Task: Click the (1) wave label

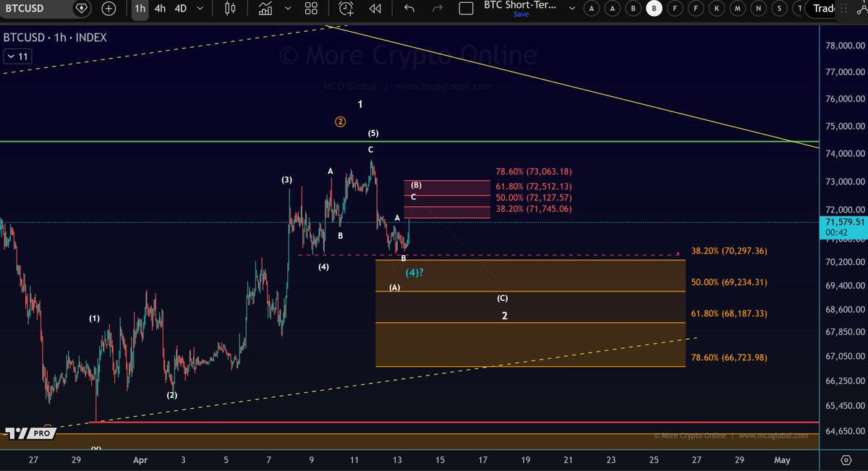Action: tap(95, 318)
